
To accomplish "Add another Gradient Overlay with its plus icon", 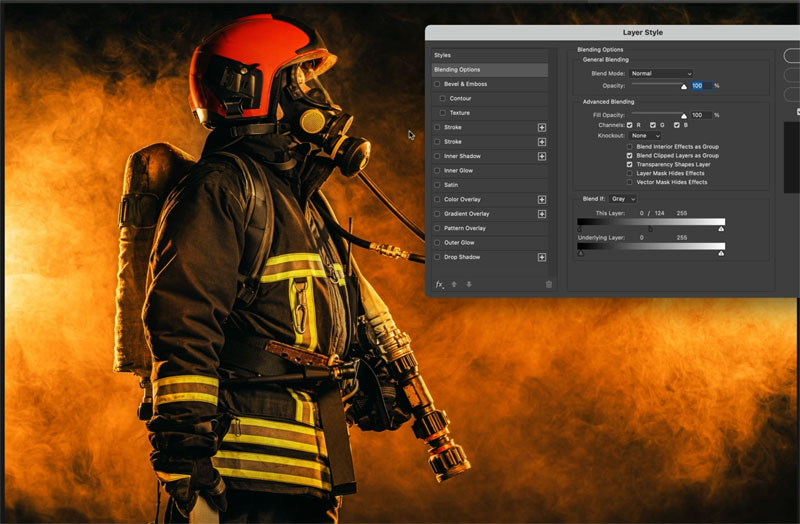I will click(x=542, y=214).
